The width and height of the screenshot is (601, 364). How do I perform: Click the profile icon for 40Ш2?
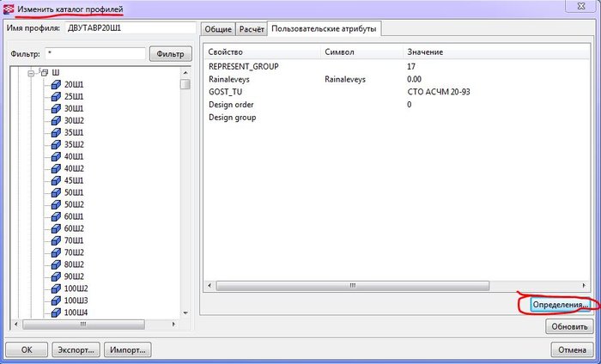(x=56, y=168)
